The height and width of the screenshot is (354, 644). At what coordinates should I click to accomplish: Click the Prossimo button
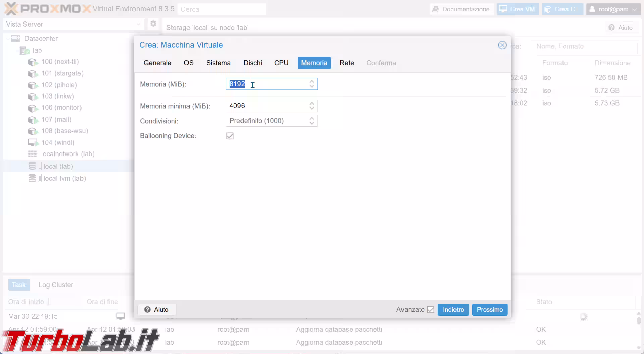coord(489,310)
